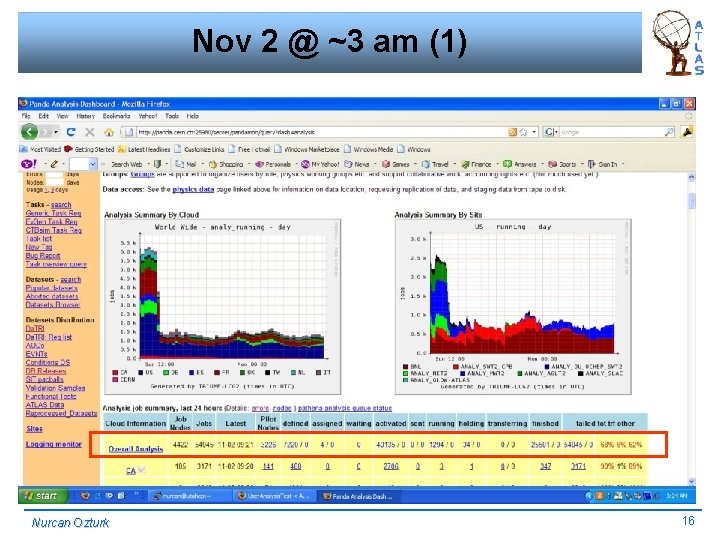Open Customize Links bookmark
The width and height of the screenshot is (720, 540).
(x=199, y=149)
